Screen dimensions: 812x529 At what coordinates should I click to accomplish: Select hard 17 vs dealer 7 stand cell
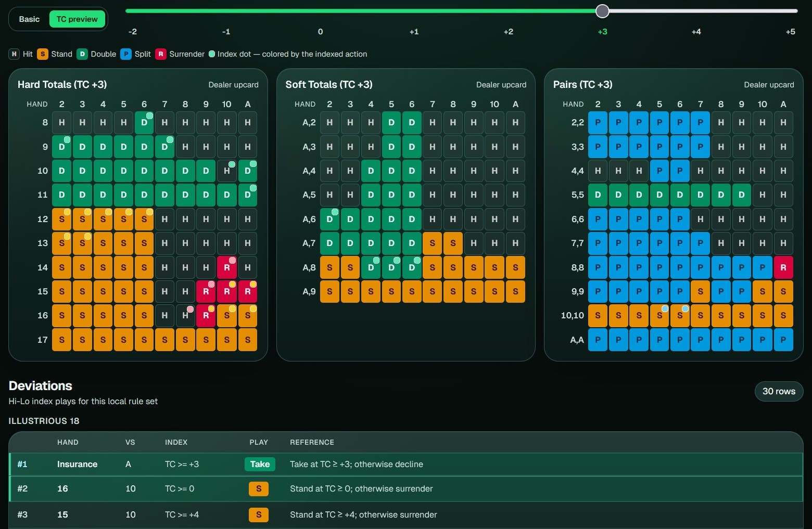point(165,340)
